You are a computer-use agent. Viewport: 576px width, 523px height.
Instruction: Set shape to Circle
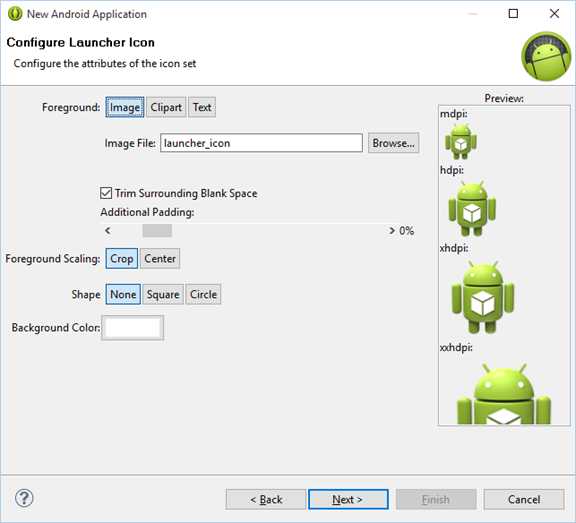coord(203,294)
